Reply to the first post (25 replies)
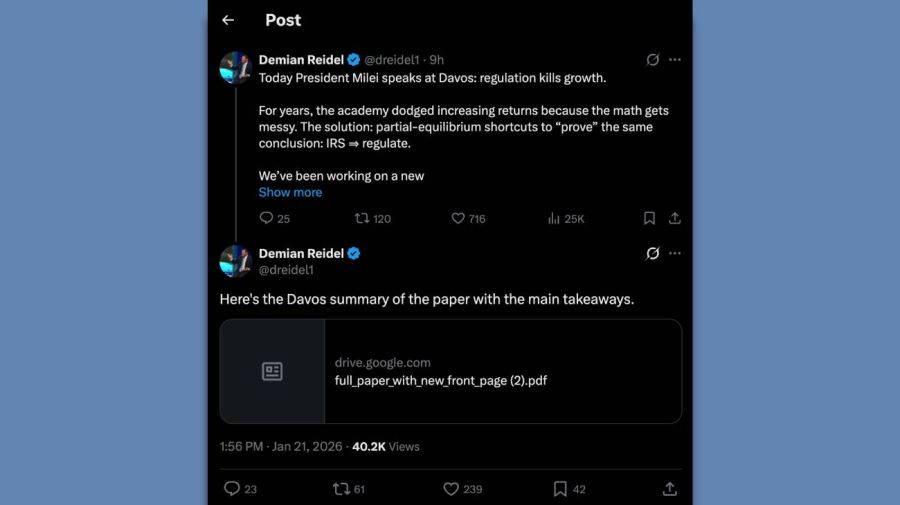The image size is (900, 505). tap(266, 218)
